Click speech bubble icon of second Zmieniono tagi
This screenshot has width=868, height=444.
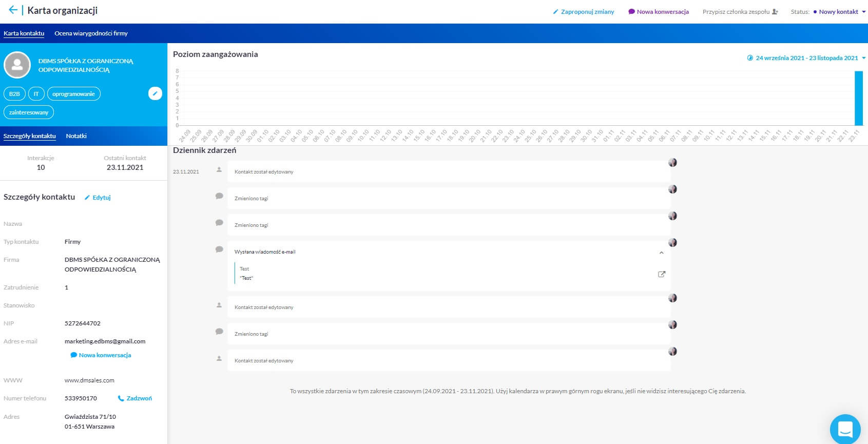coord(219,222)
